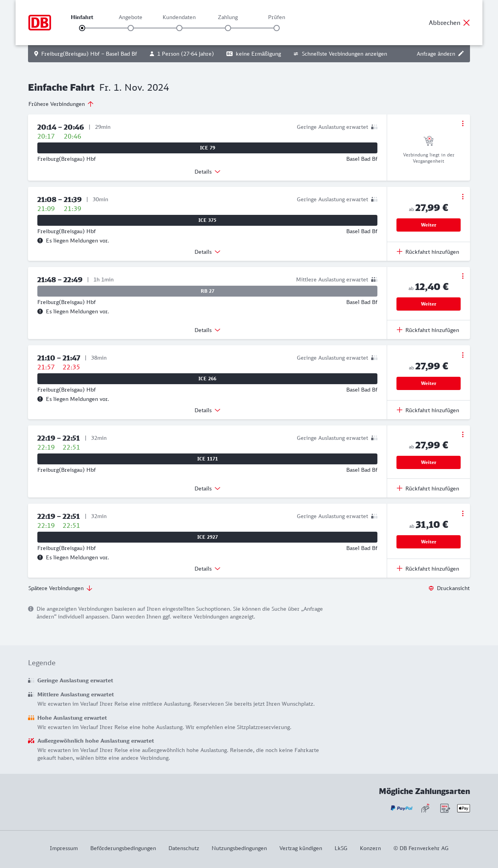Click the PayPal payment logo
The image size is (498, 868).
point(402,808)
